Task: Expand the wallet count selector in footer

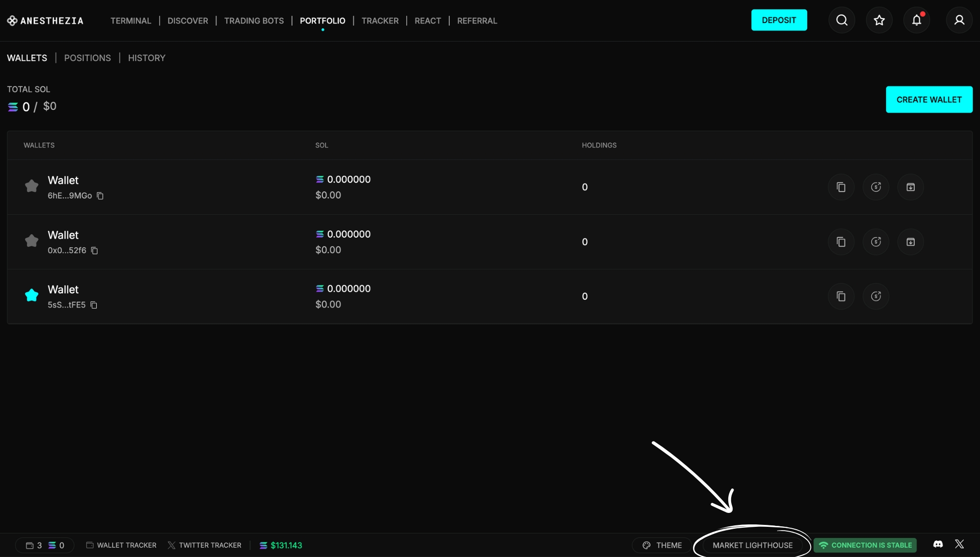Action: tap(45, 545)
